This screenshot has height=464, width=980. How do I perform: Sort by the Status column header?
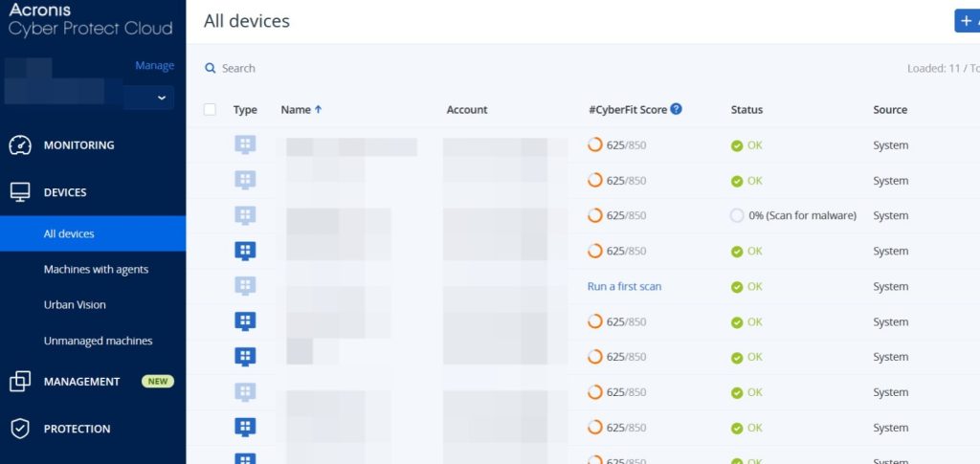[746, 109]
